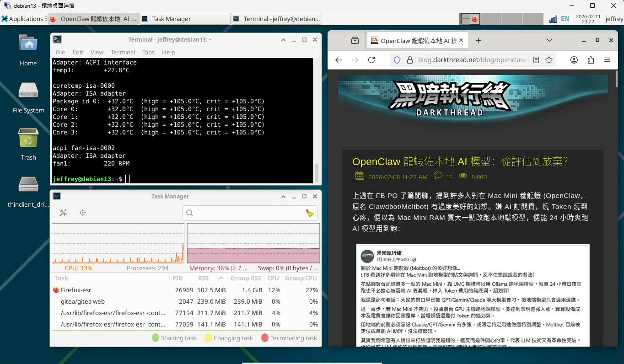624x364 pixels.
Task: Open the Applications menu in panel
Action: coord(23,19)
